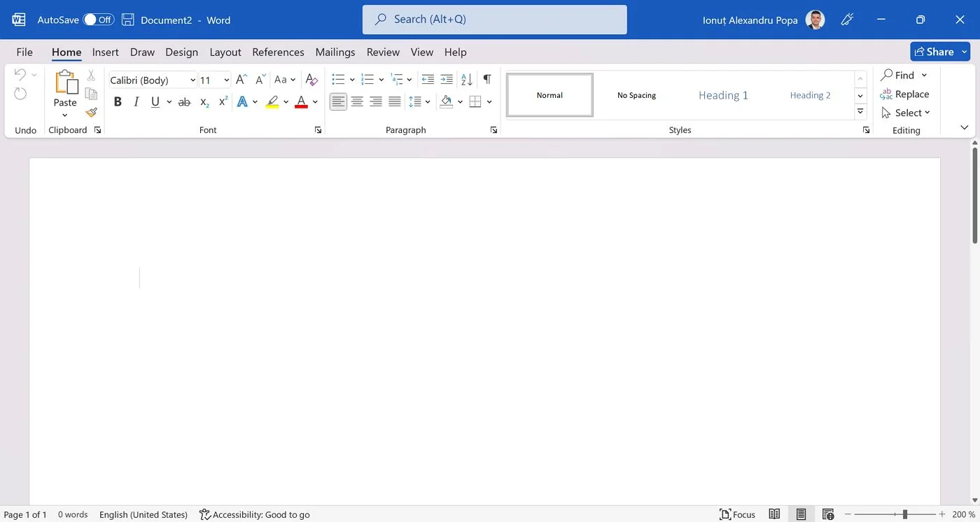Toggle show paragraph marks pilcrow
Image resolution: width=980 pixels, height=522 pixels.
487,80
